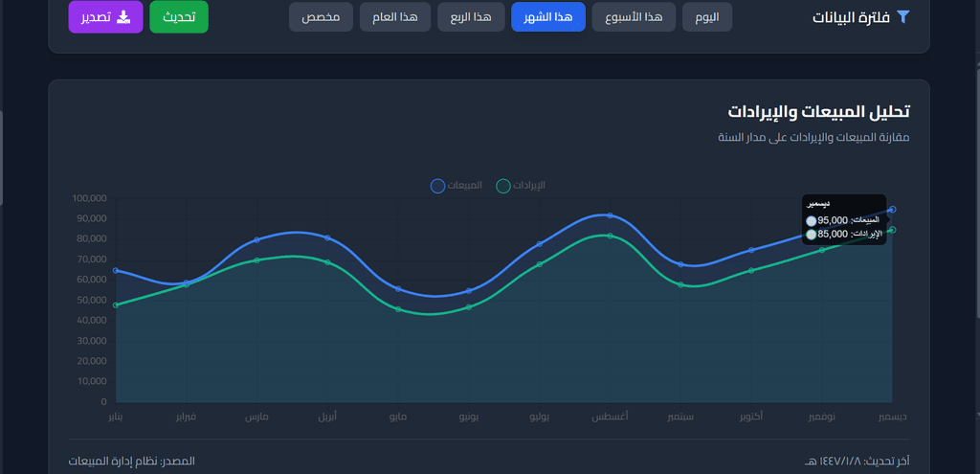Click the funnel icon beside فلترة البيانات
Image resolution: width=980 pixels, height=474 pixels.
[x=902, y=17]
